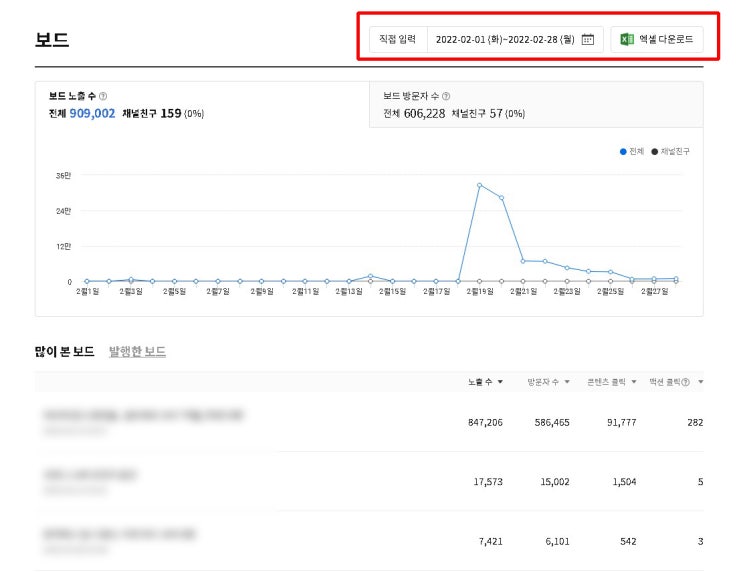Click the 909,002 total impressions value

pos(92,114)
